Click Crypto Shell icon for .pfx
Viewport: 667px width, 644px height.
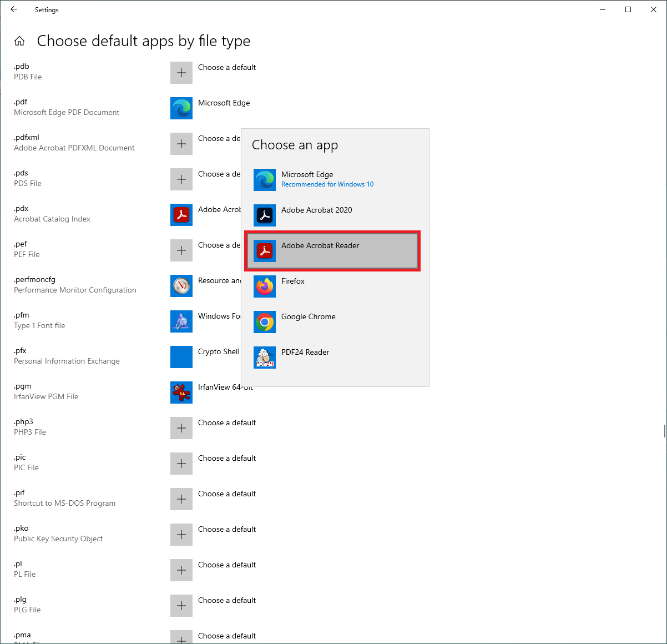point(181,357)
